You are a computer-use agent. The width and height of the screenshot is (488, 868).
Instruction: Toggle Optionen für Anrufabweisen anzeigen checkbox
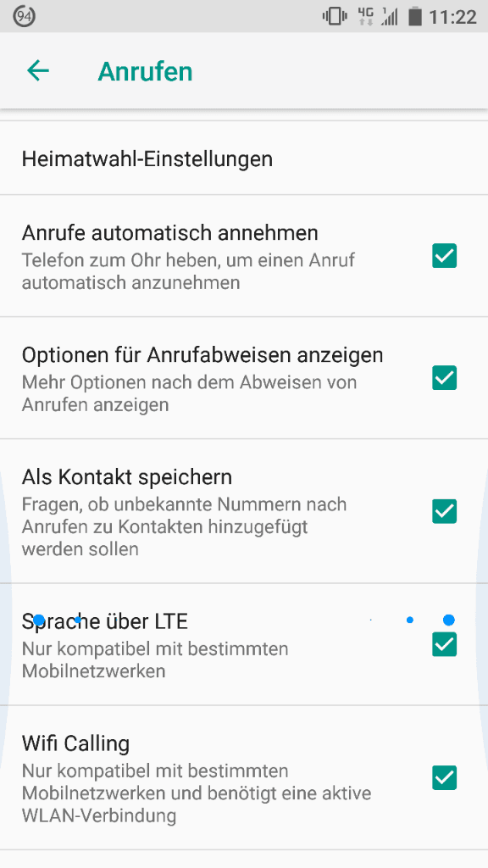(444, 378)
